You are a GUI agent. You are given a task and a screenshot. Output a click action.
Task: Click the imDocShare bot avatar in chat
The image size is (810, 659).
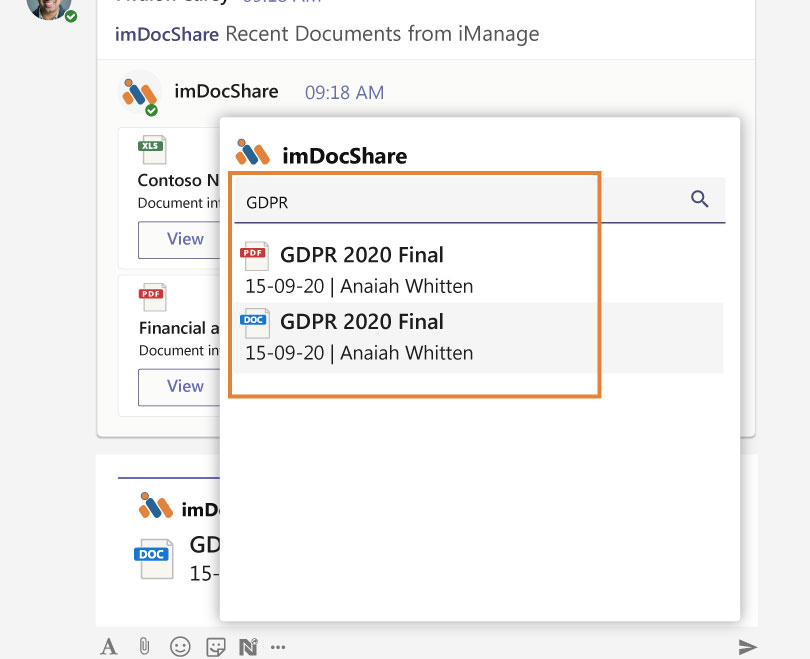[139, 93]
